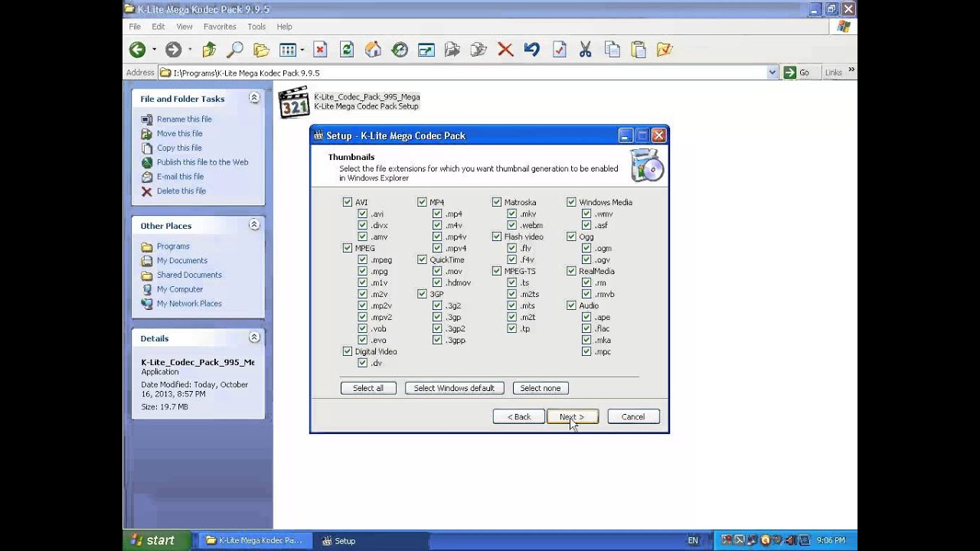
Task: Expand the Links toolbar chevron
Action: pos(851,70)
